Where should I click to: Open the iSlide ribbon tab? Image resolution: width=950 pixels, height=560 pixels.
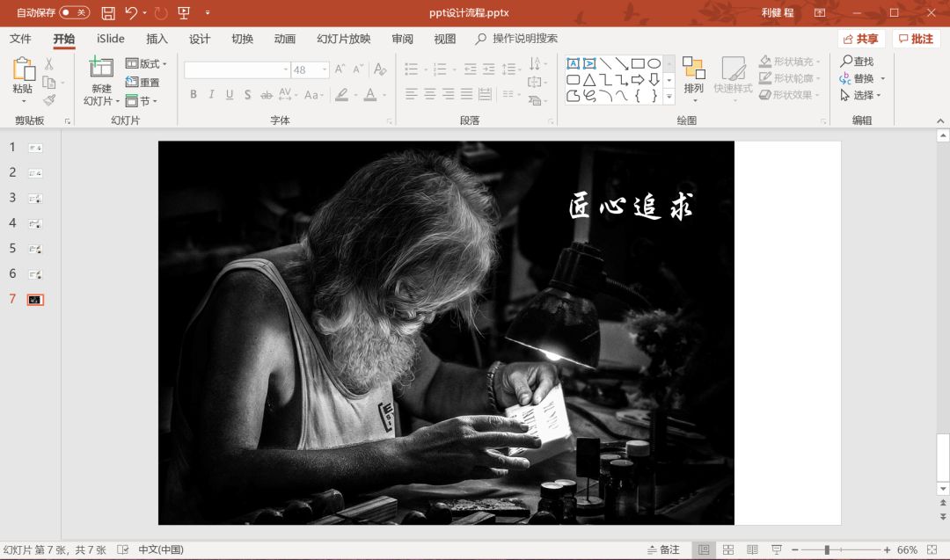(109, 39)
